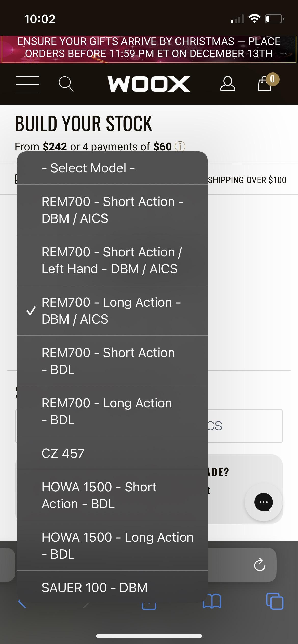Image resolution: width=298 pixels, height=644 pixels.
Task: Tap the Safari reload page icon
Action: 260,565
